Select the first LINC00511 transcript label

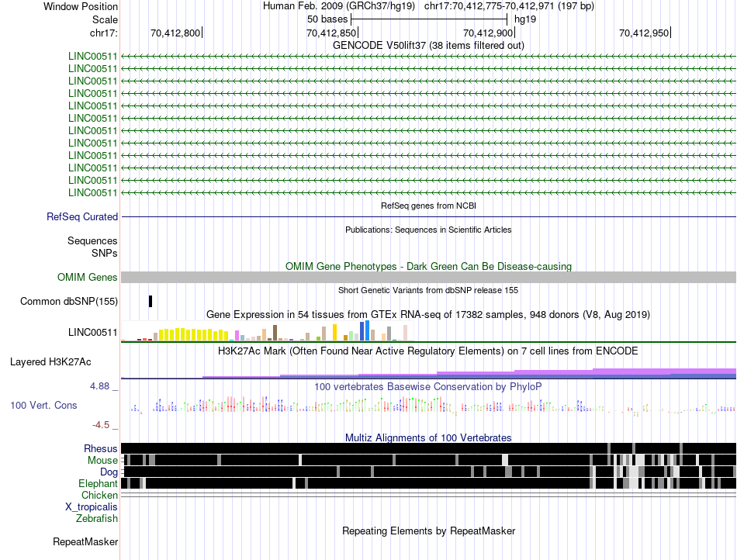92,57
